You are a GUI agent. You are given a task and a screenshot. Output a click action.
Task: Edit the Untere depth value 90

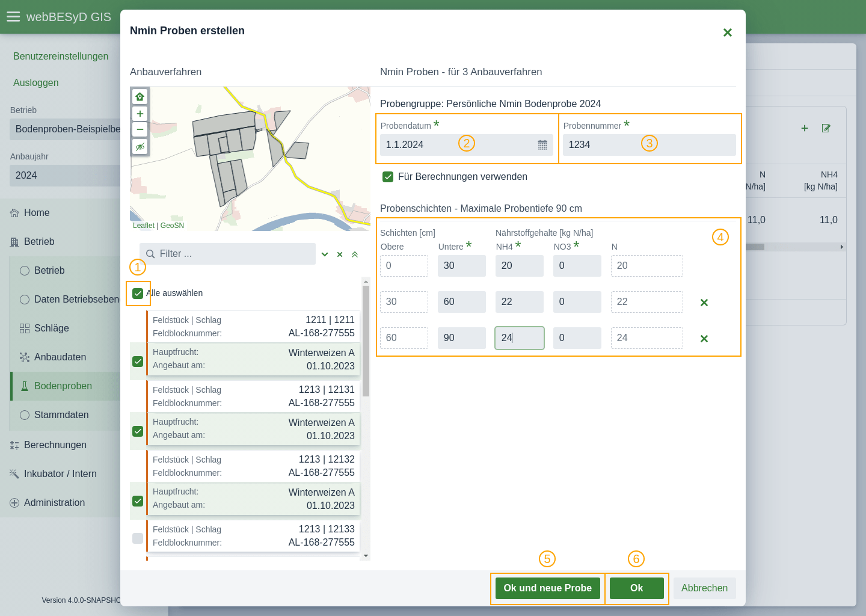click(462, 338)
